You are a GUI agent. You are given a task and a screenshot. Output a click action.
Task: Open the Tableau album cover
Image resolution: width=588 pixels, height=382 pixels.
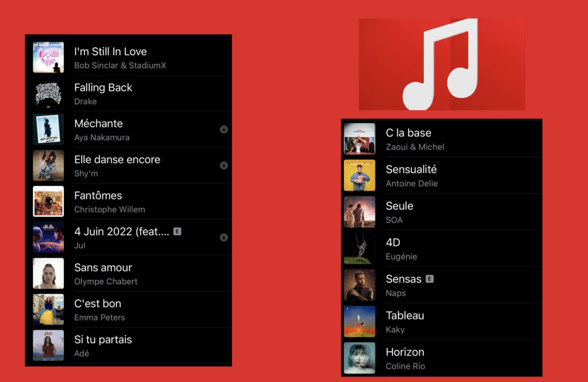[x=360, y=321]
